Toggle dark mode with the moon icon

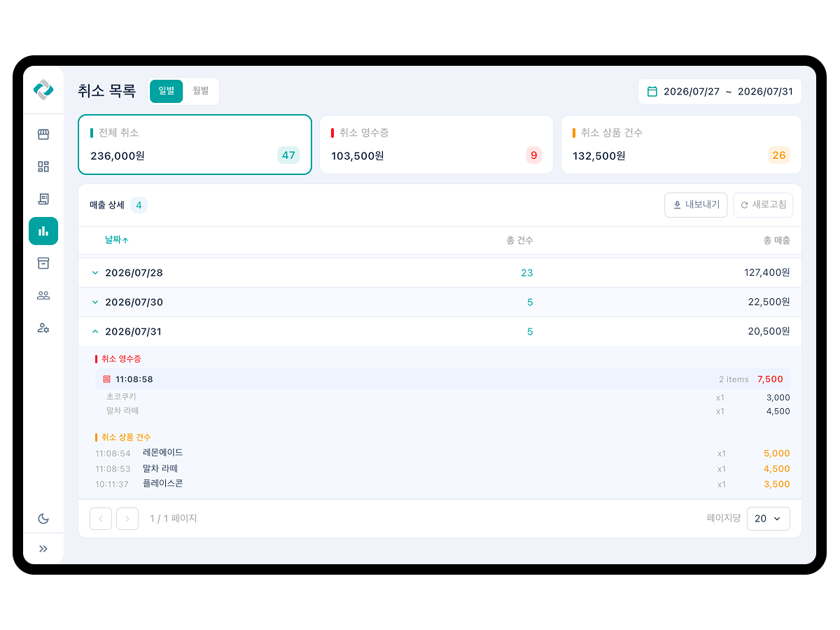(43, 519)
